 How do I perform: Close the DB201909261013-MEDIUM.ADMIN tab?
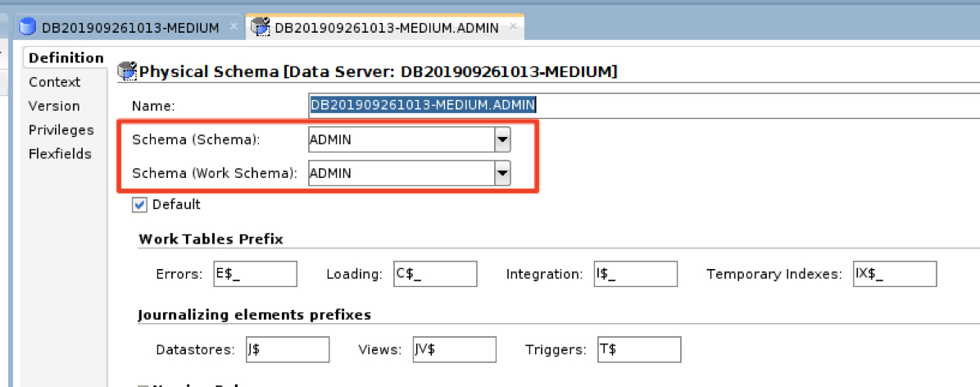[513, 27]
